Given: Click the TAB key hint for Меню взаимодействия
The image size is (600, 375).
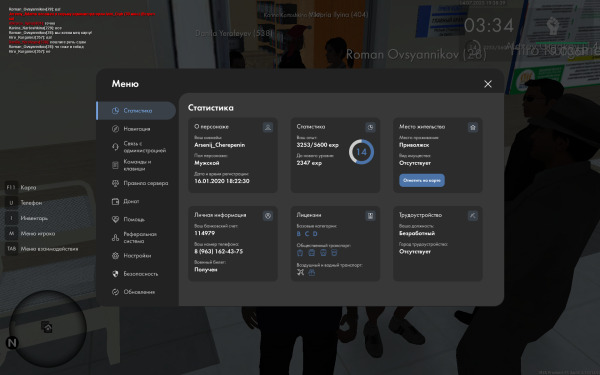Looking at the screenshot, I should click(x=11, y=248).
